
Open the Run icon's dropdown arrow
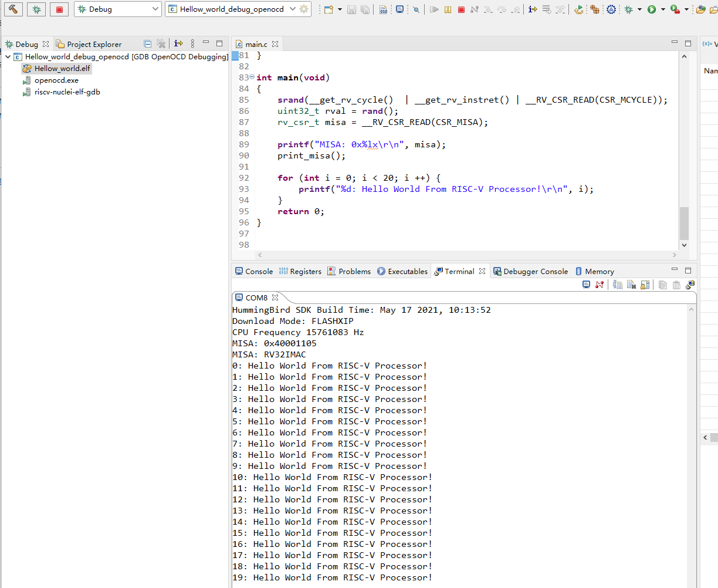[x=663, y=9]
